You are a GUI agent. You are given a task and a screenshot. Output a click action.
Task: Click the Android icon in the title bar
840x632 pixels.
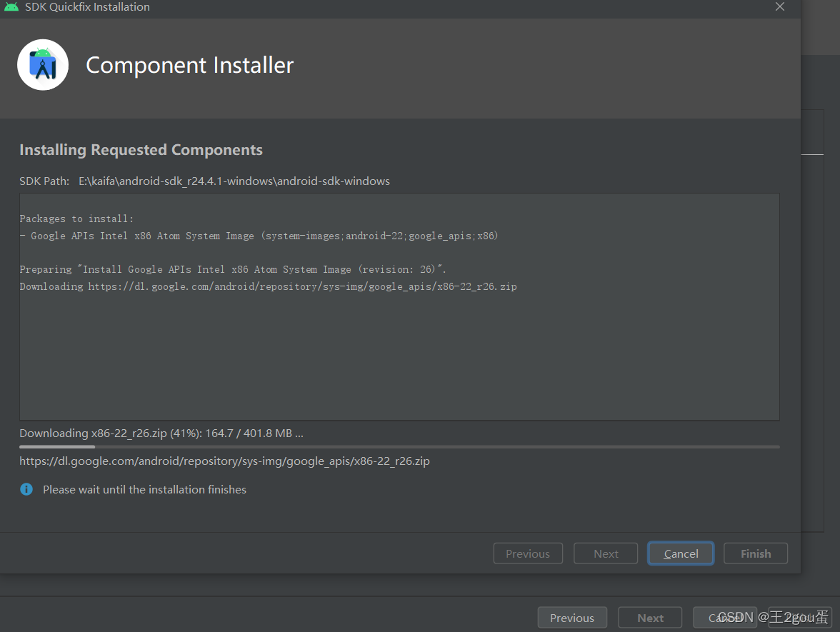pos(11,7)
